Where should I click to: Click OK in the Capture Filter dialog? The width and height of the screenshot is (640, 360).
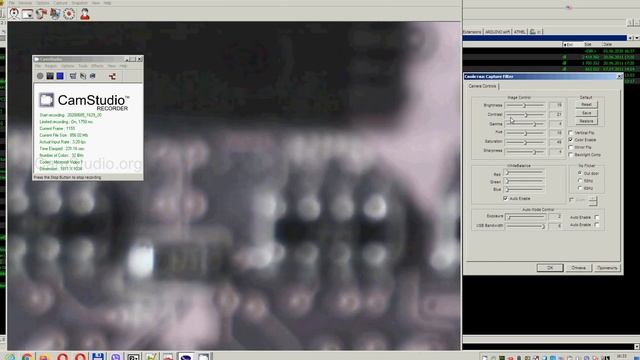click(550, 268)
